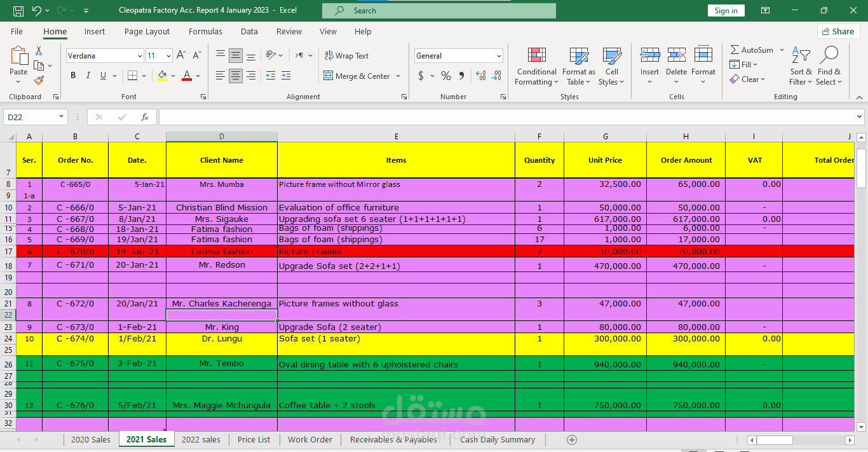Expand the General number format dropdown
This screenshot has height=452, width=868.
click(499, 56)
